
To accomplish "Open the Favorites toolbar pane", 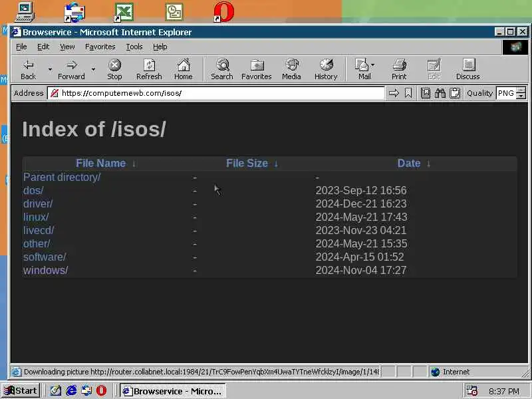I will point(257,69).
